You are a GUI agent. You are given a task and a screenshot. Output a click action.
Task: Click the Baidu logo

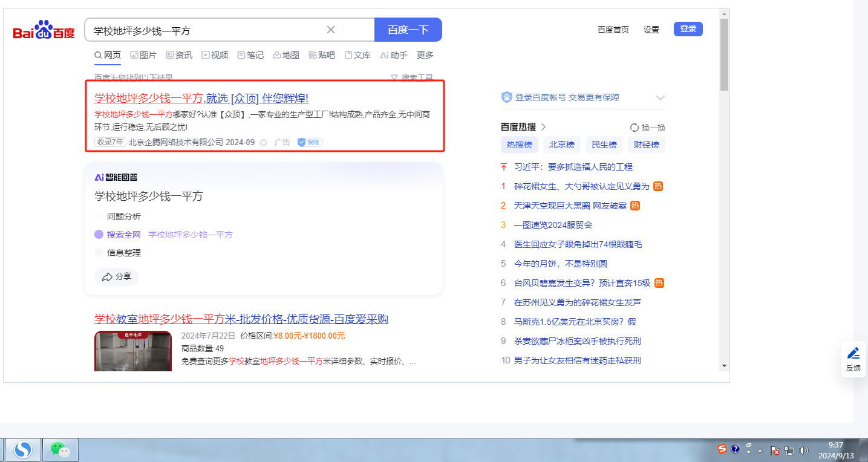pyautogui.click(x=44, y=30)
